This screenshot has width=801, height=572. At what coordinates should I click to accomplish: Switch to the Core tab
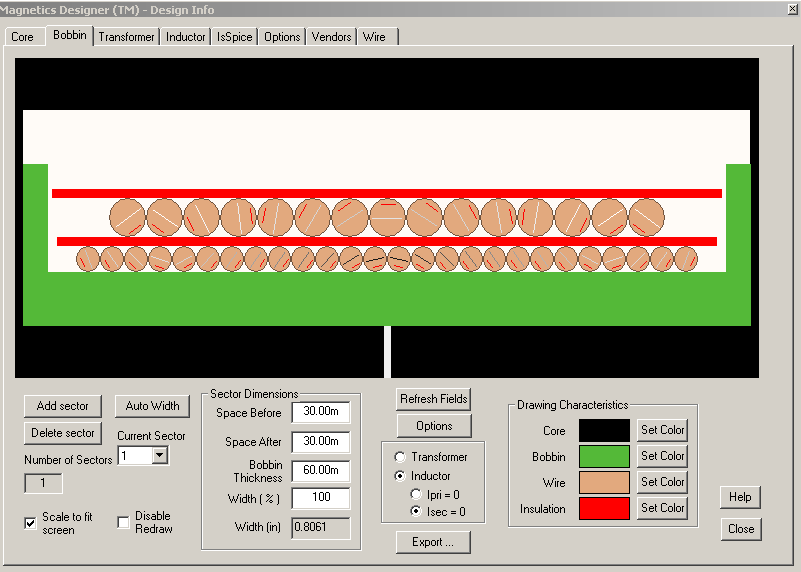point(22,37)
